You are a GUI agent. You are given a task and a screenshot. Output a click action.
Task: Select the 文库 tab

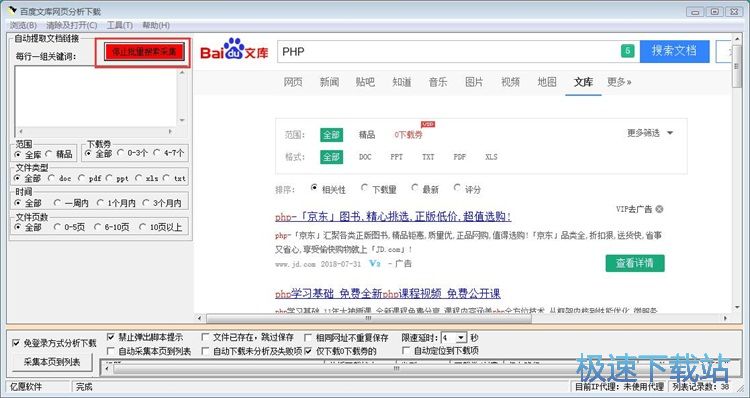583,82
